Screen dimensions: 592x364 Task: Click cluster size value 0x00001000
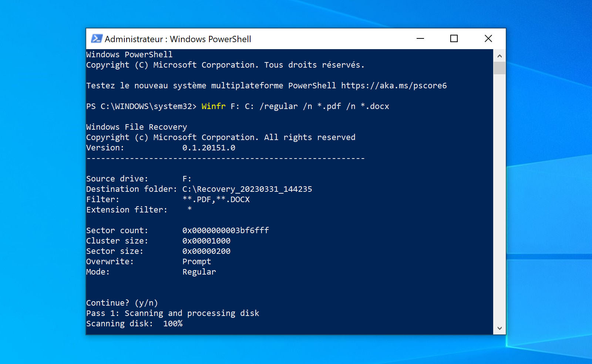206,241
